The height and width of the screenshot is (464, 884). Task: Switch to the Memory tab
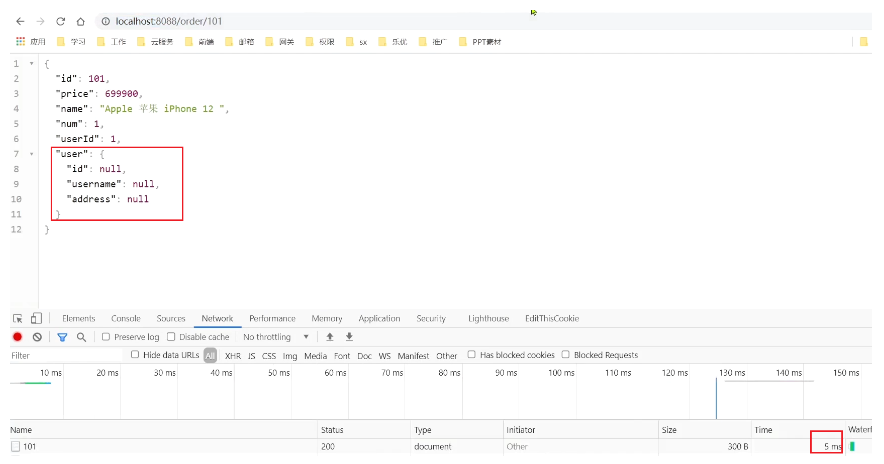click(x=327, y=319)
